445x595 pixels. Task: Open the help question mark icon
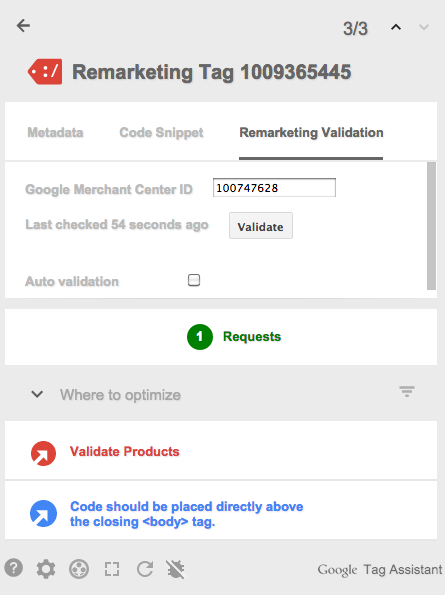click(14, 568)
